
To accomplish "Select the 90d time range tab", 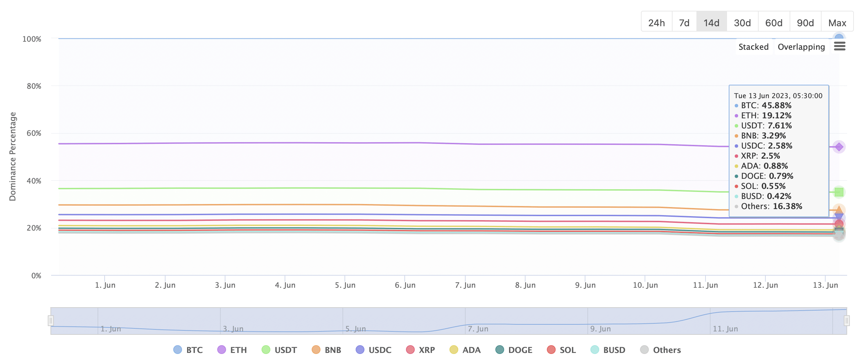I will click(x=805, y=23).
